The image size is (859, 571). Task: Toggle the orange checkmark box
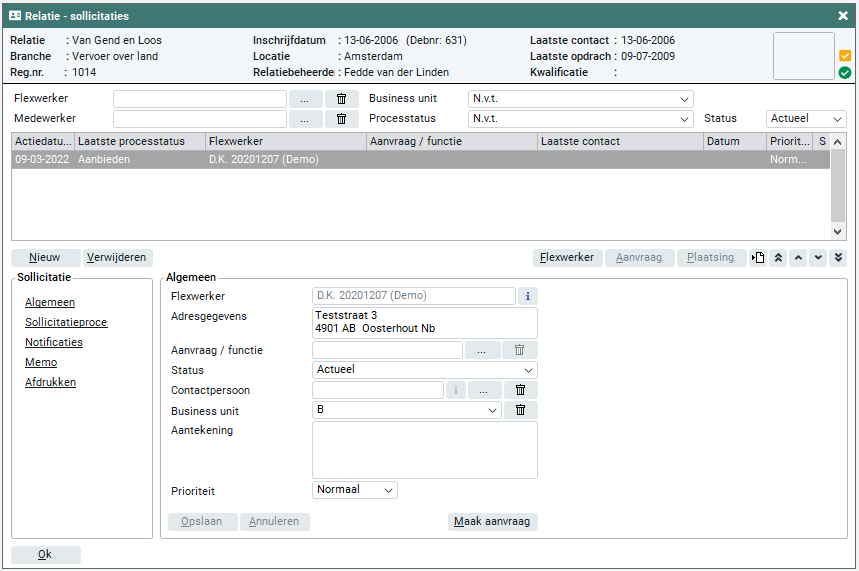coord(845,56)
